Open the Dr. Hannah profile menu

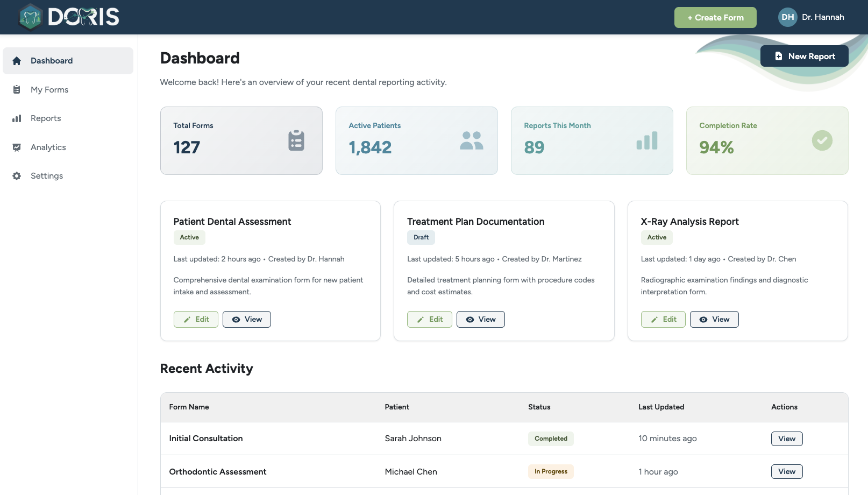(811, 17)
